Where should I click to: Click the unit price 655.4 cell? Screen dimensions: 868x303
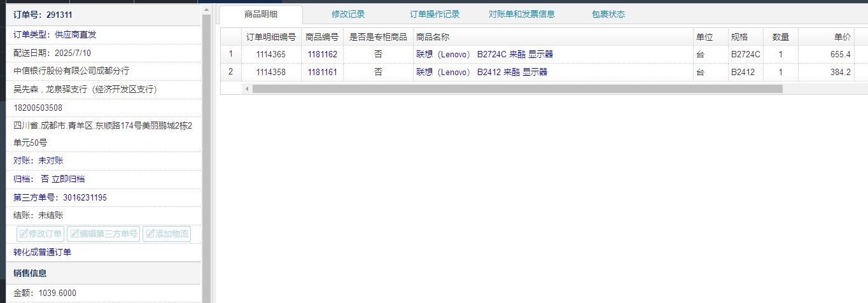pos(826,54)
